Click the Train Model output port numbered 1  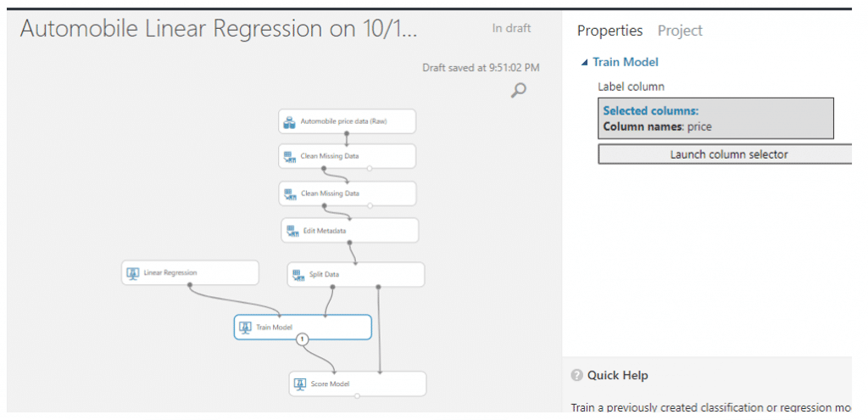point(303,339)
